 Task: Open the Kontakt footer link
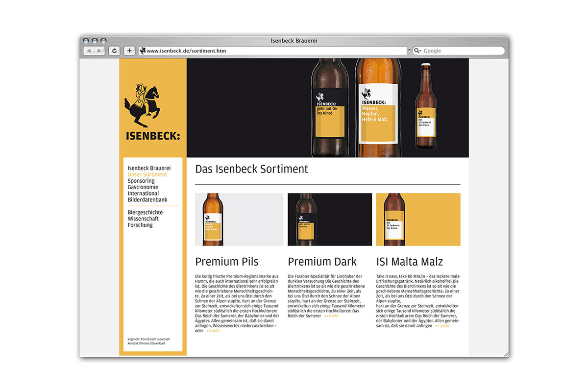[133, 343]
